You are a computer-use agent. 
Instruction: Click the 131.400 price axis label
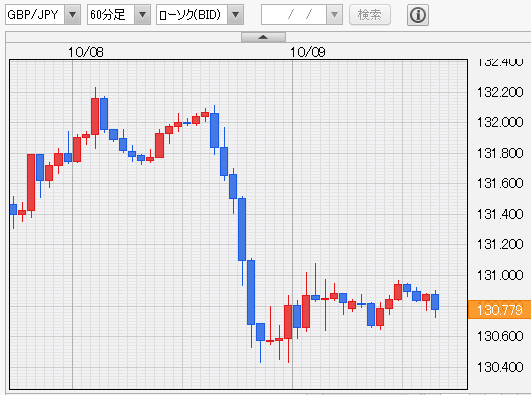click(500, 214)
